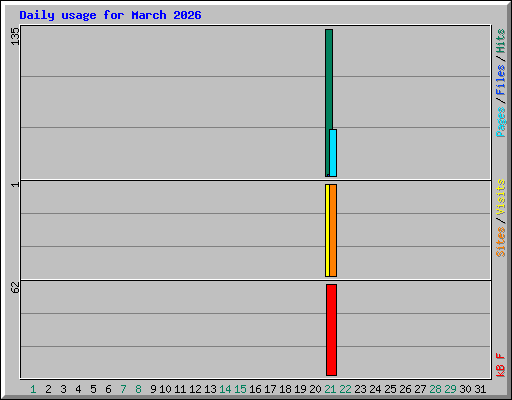Click the 'Files' legend label
This screenshot has width=512, height=400.
click(x=500, y=80)
